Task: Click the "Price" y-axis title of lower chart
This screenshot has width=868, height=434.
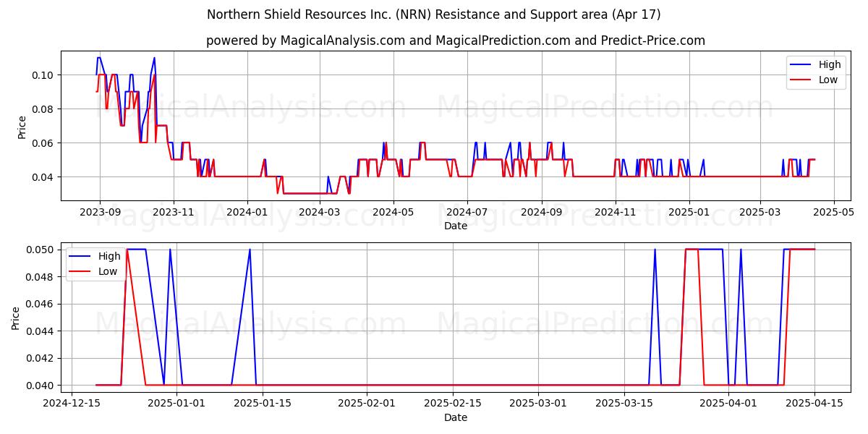Action: pos(16,318)
